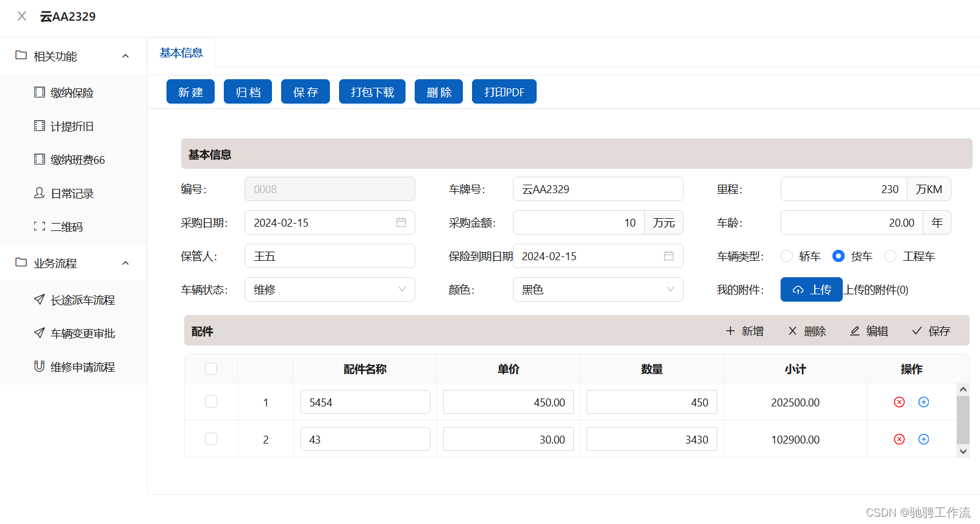Viewport: 980px width, 524px height.
Task: Click the paper-plane icon next to 长途派车流程
Action: [39, 299]
